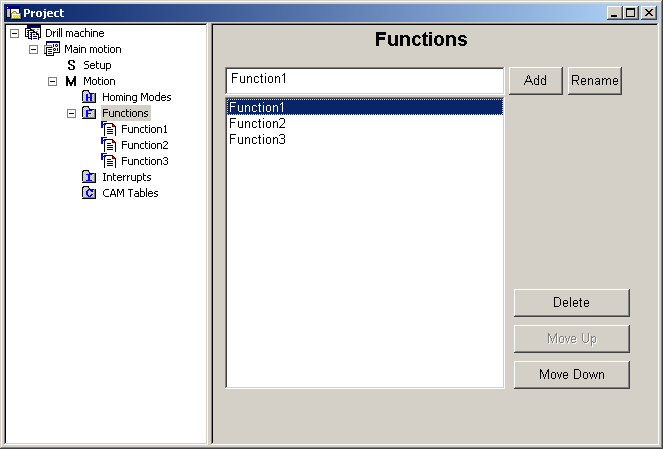Collapse the Drill machine tree node

click(14, 33)
